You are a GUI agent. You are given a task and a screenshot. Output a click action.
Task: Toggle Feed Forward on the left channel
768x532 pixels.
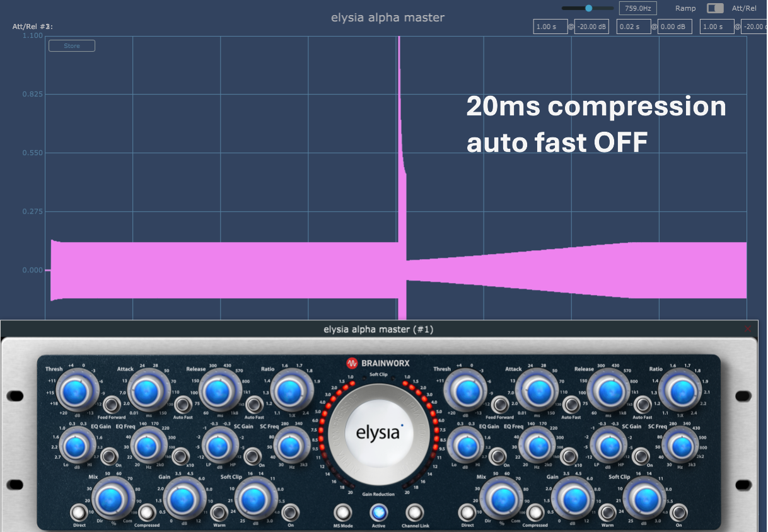(x=112, y=407)
